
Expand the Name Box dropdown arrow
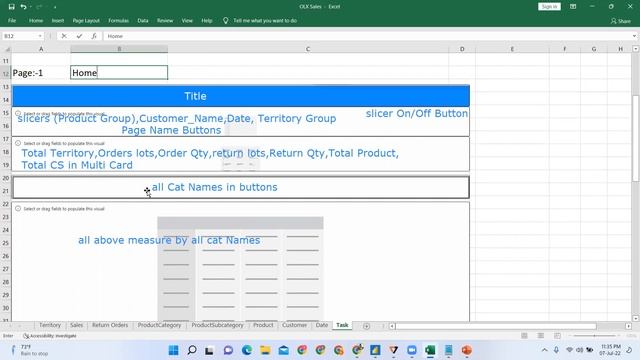pos(40,36)
